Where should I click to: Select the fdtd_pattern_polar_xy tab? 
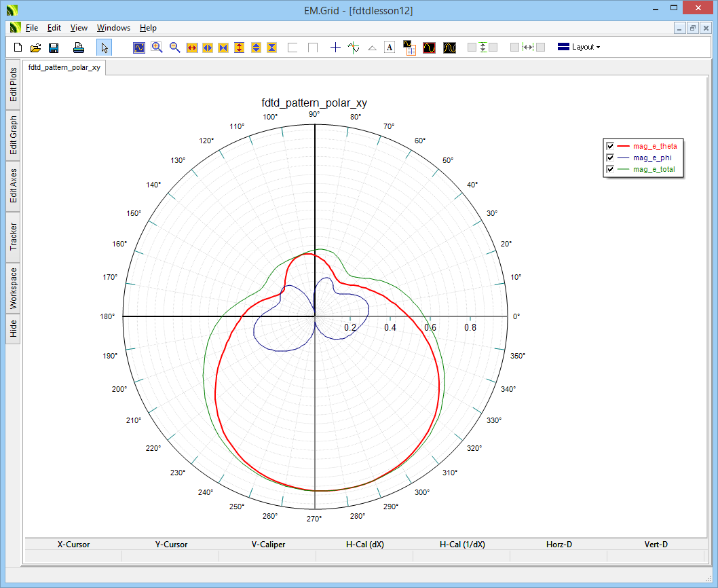[x=64, y=67]
